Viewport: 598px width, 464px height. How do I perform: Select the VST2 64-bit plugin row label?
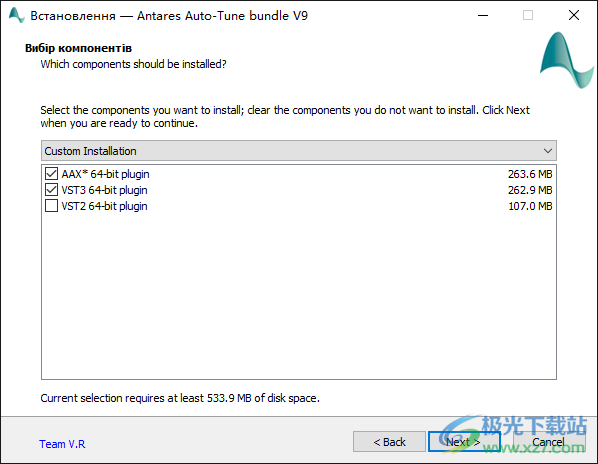coord(104,206)
